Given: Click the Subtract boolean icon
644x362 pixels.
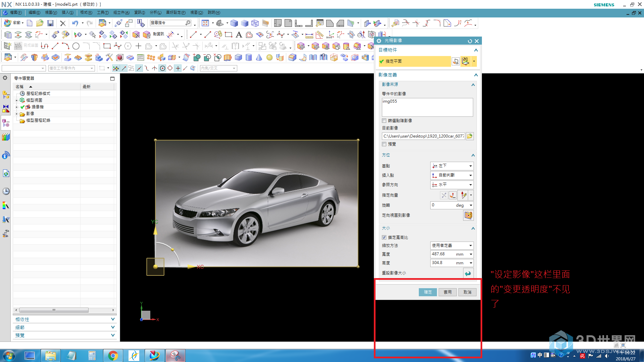Looking at the screenshot, I should 207,57.
